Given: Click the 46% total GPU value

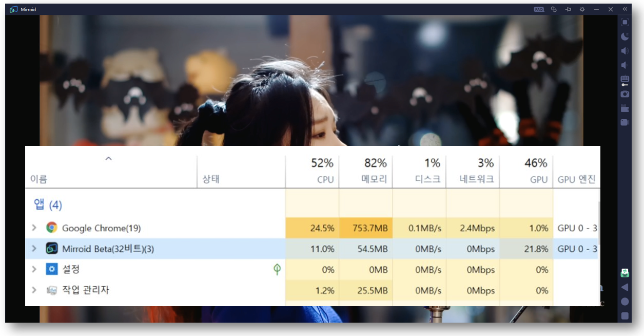Looking at the screenshot, I should click(x=536, y=163).
